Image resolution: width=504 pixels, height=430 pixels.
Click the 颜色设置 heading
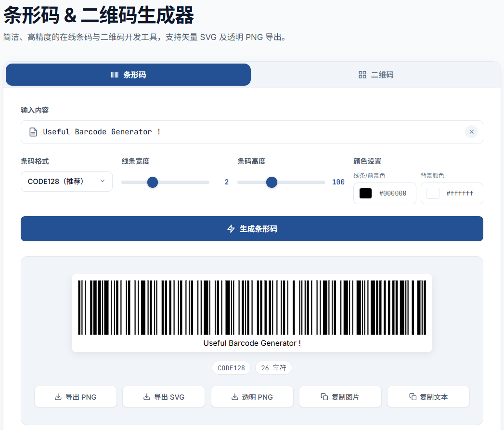coord(367,161)
